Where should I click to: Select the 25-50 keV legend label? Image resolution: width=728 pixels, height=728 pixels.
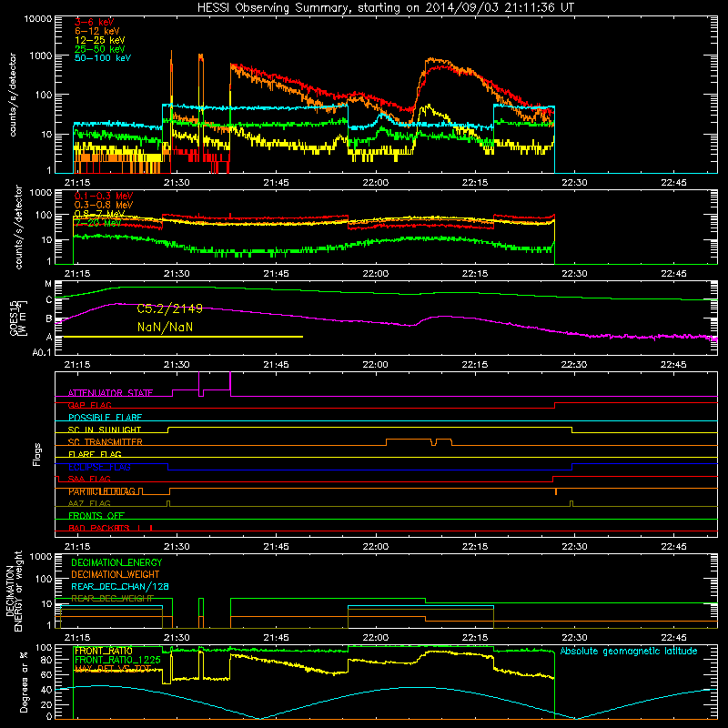pyautogui.click(x=99, y=49)
